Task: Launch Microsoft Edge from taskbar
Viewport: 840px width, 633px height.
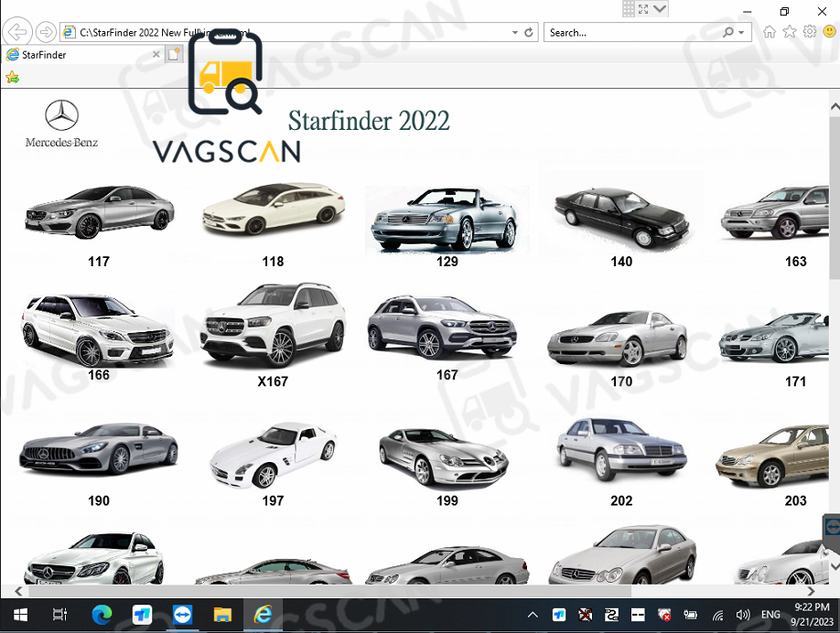Action: [x=102, y=616]
